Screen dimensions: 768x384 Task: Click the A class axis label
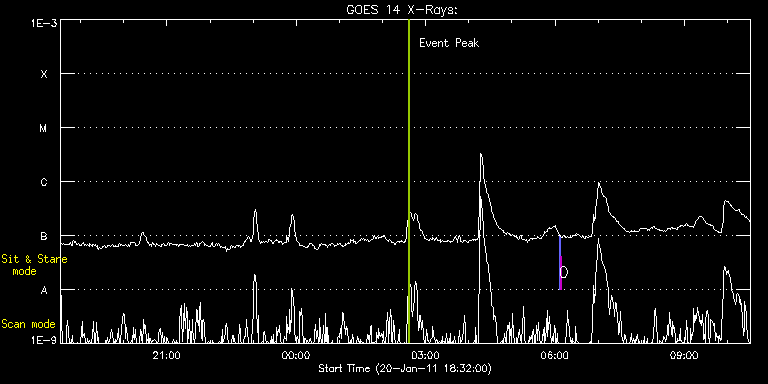point(44,290)
